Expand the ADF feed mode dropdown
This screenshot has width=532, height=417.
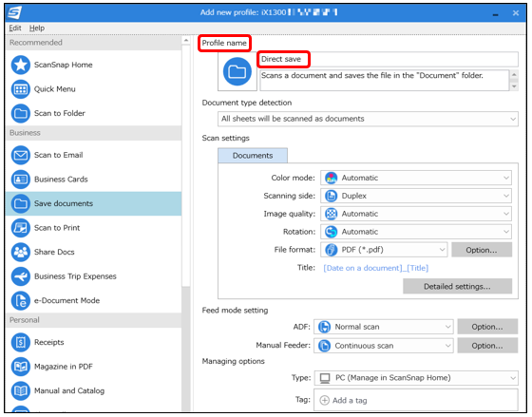(384, 327)
